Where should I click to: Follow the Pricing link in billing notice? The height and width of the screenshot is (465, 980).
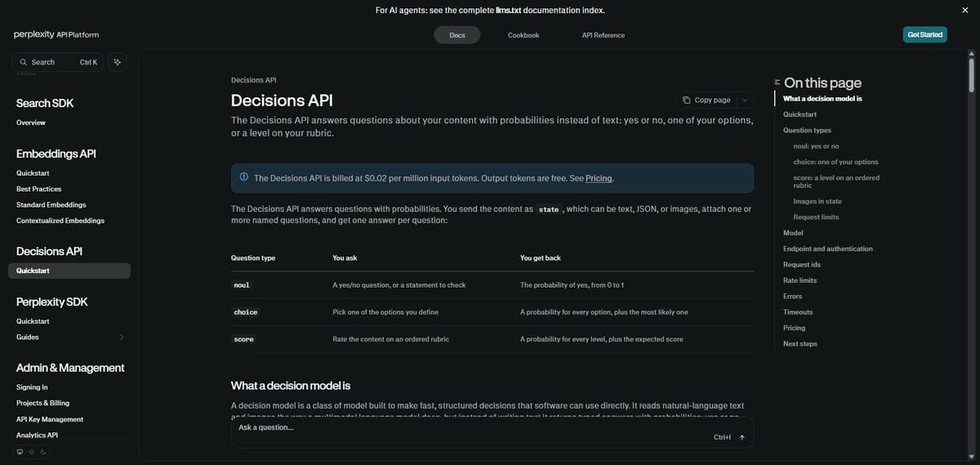coord(599,178)
